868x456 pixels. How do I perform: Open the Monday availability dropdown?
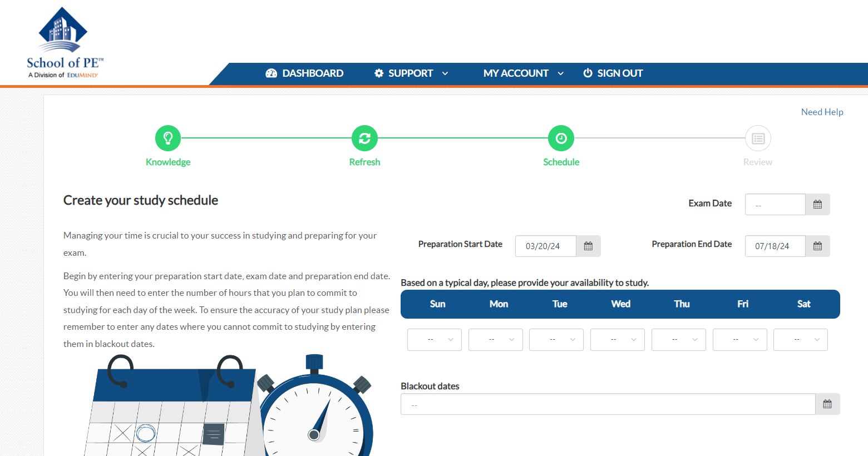pyautogui.click(x=495, y=340)
